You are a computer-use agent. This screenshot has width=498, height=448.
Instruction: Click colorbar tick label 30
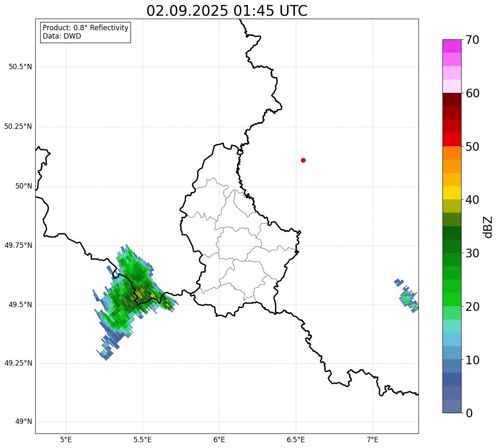pos(472,253)
